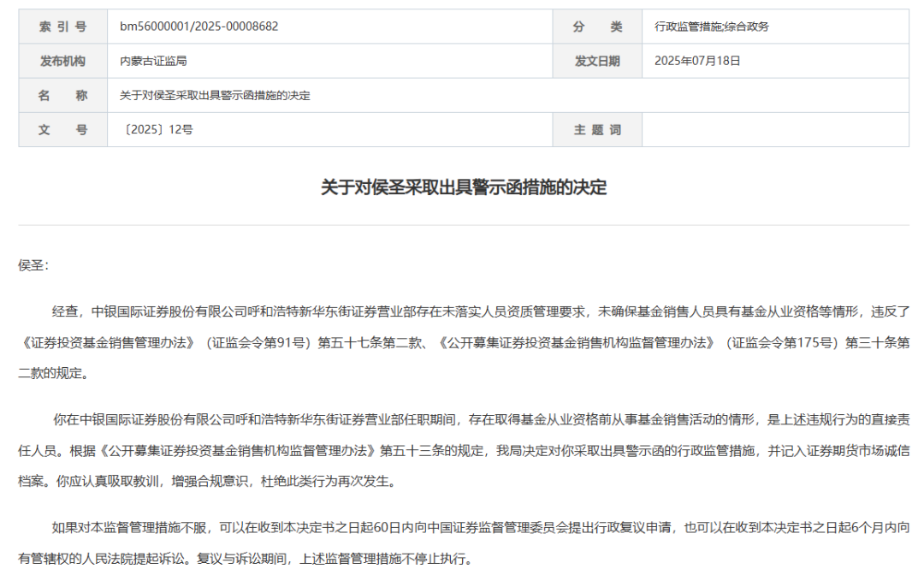This screenshot has height=575, width=924.
Task: Select the document name in the table
Action: (216, 95)
